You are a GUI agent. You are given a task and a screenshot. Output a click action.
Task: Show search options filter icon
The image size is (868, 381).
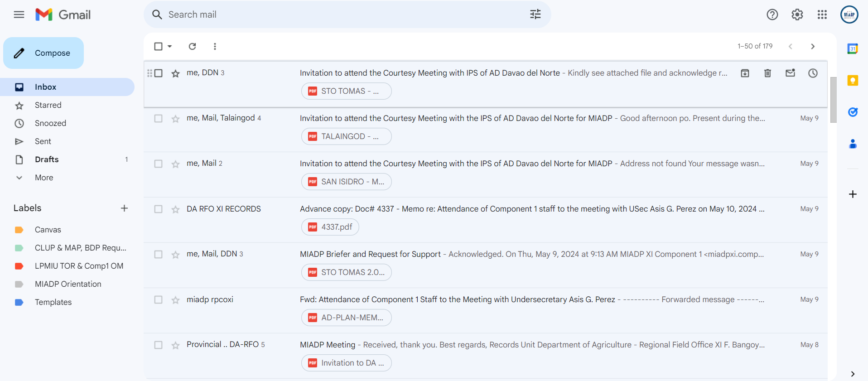point(535,14)
